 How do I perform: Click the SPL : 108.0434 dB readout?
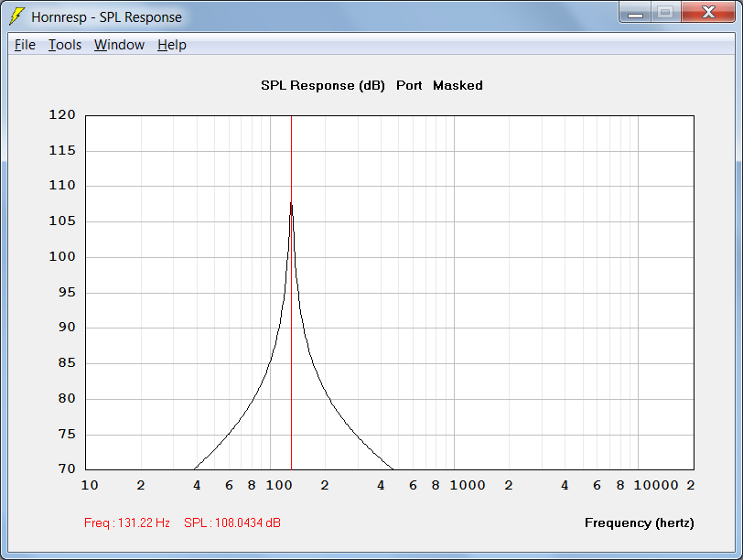click(232, 522)
